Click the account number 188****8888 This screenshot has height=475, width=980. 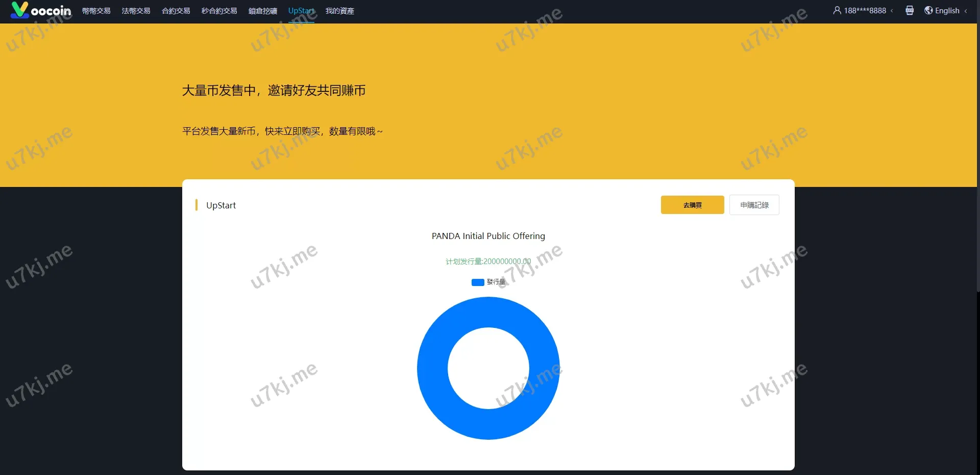[865, 11]
